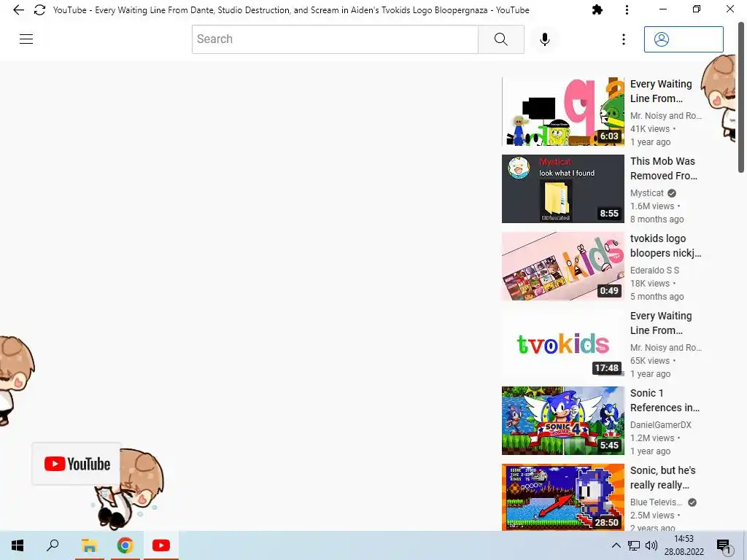
Task: Open the notification center icon
Action: [723, 545]
